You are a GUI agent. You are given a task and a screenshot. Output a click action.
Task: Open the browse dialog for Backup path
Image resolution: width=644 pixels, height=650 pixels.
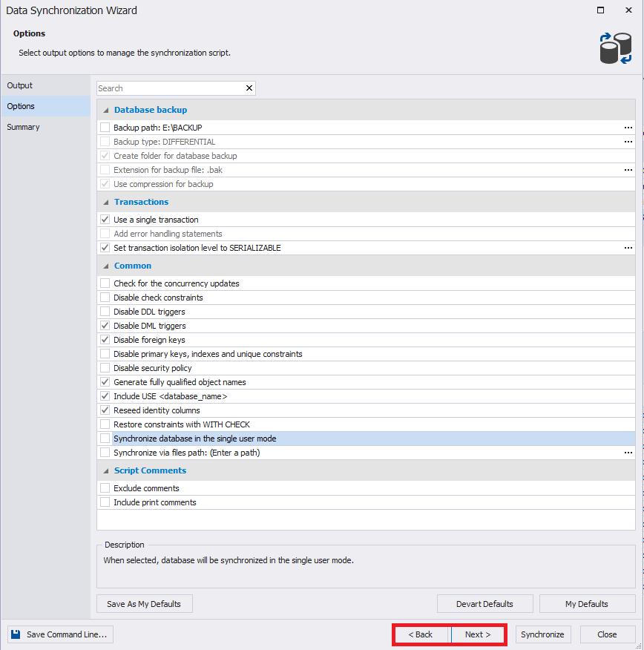coord(628,127)
